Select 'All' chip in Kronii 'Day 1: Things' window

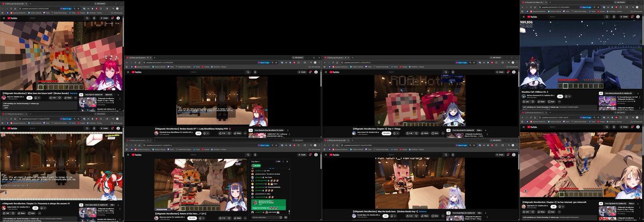(x=448, y=130)
